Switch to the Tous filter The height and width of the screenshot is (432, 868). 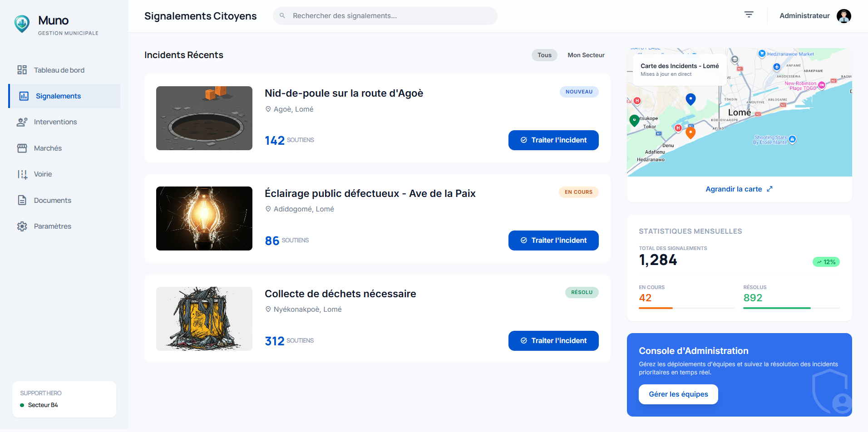(x=544, y=55)
